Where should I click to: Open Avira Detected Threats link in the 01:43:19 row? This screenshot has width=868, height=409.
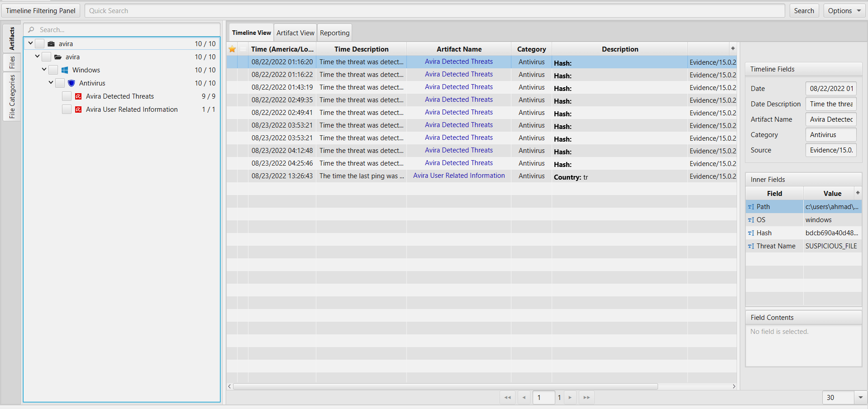459,87
